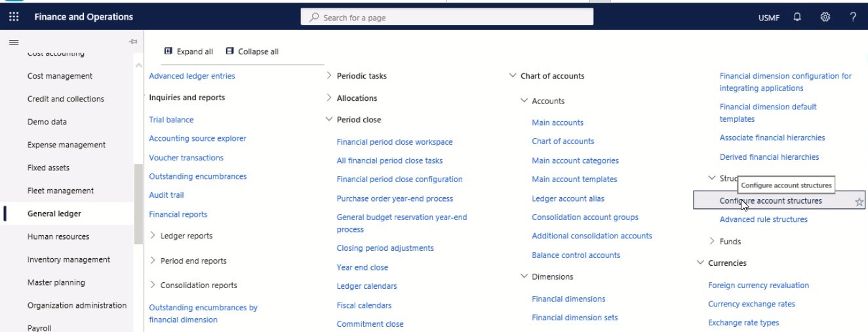Open Financial dimension sets link

click(x=575, y=318)
